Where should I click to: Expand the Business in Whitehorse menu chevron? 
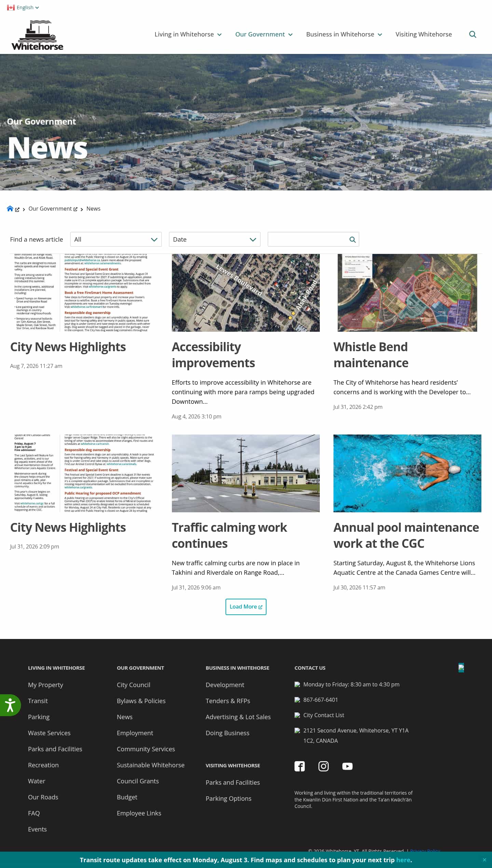click(x=380, y=34)
